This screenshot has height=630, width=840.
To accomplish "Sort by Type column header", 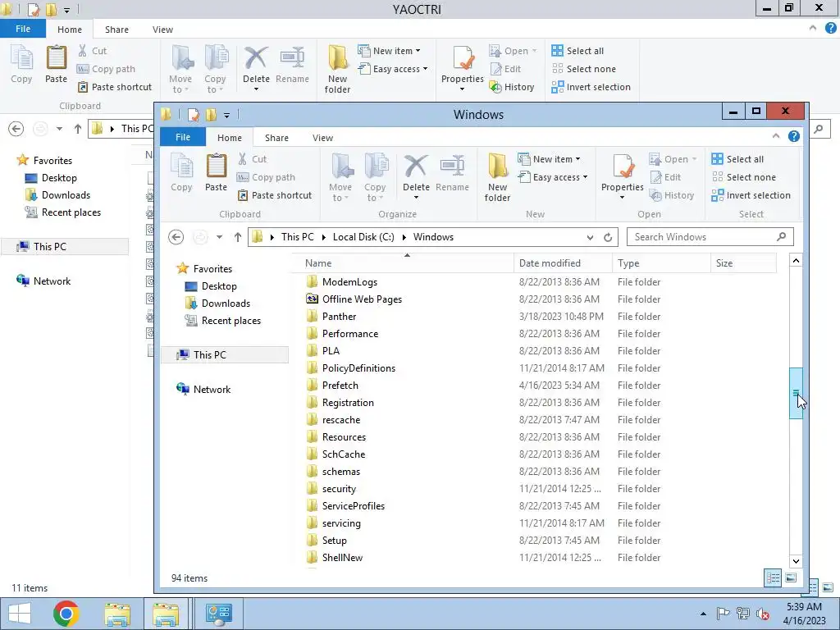I will [661, 263].
